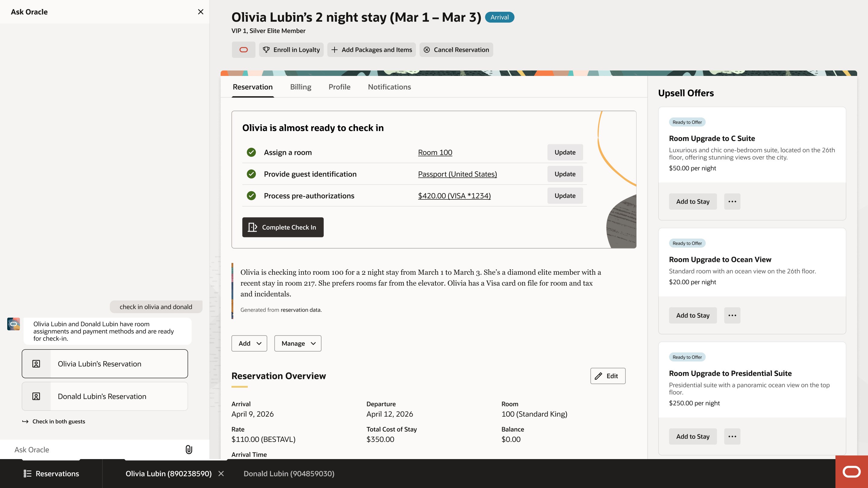Open more options for Ocean View offer
Image resolution: width=868 pixels, height=488 pixels.
pyautogui.click(x=732, y=315)
